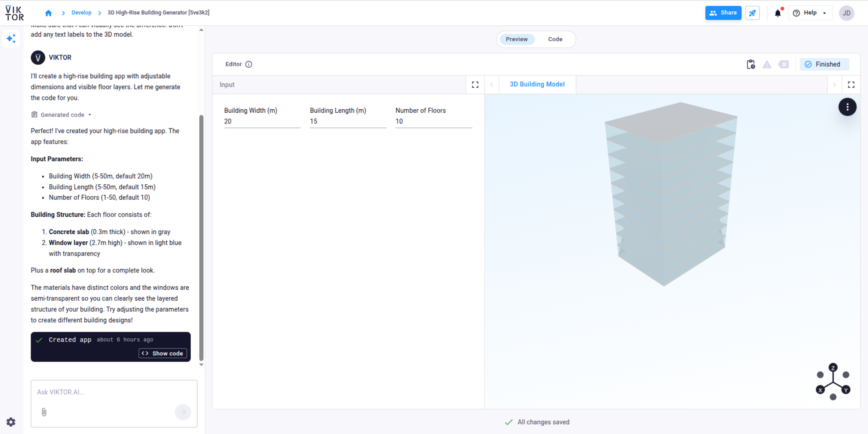Click the Show code button
868x434 pixels.
[163, 353]
